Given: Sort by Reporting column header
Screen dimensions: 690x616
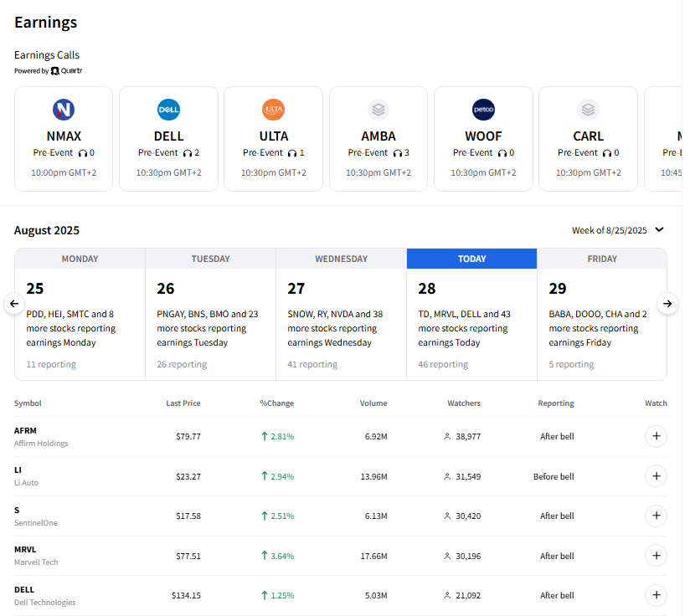Looking at the screenshot, I should click(556, 403).
